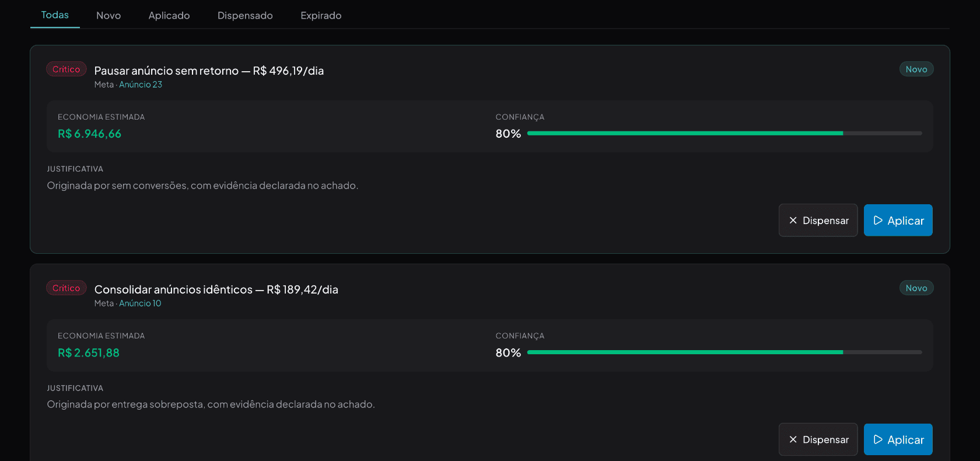This screenshot has width=980, height=461.
Task: Open the Anúncio 10 link
Action: [140, 303]
